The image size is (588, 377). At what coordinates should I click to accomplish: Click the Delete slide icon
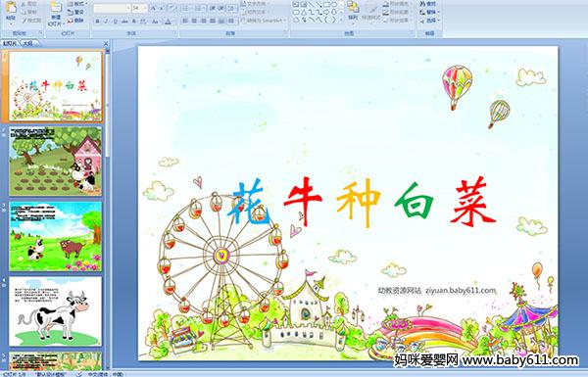tap(75, 21)
